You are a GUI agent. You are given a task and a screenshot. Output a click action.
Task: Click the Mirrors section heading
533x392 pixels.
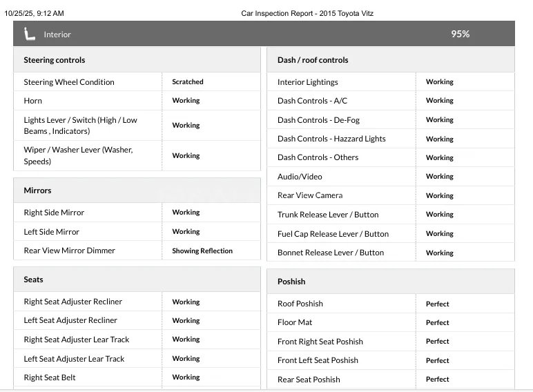point(38,190)
